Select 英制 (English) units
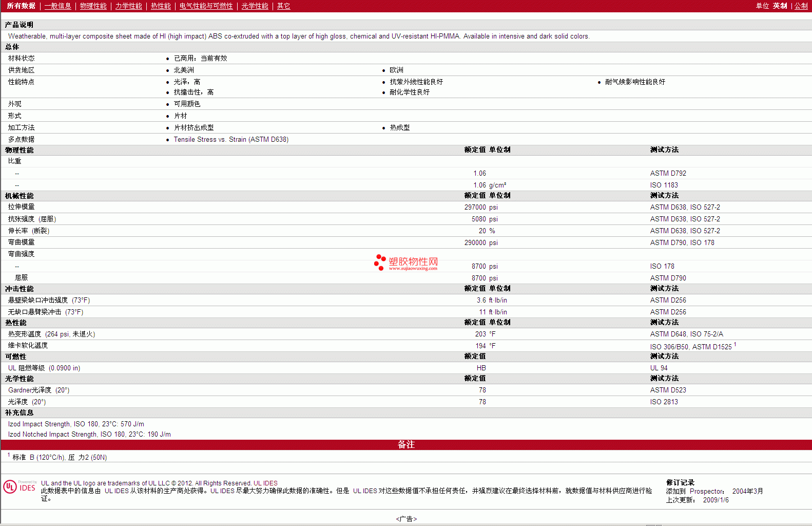 tap(780, 6)
